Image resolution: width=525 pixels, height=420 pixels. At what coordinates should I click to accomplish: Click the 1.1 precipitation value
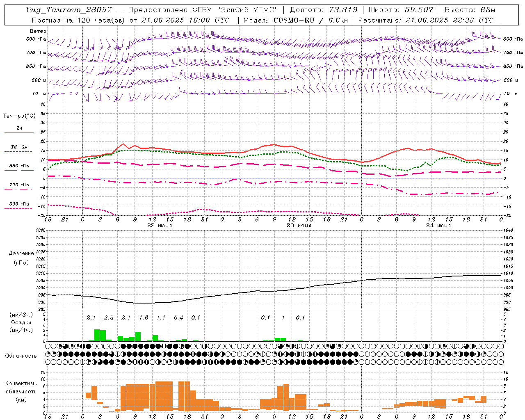[161, 318]
